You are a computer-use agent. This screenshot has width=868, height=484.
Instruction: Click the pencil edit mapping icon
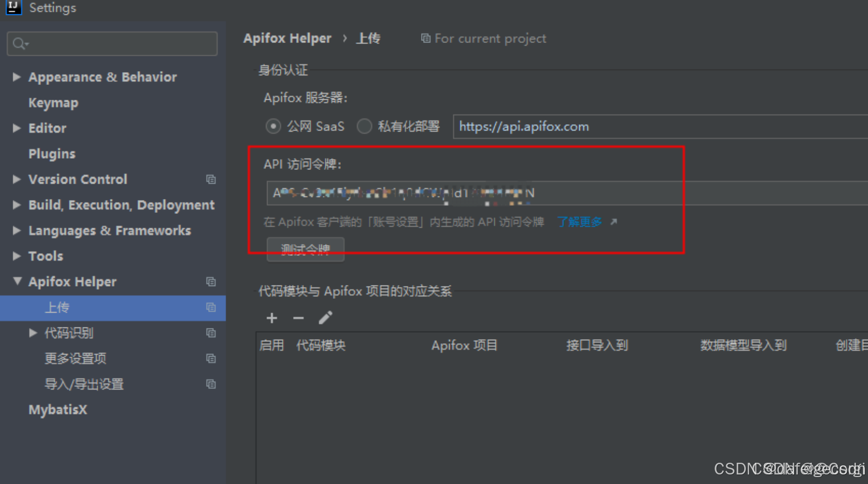click(325, 317)
